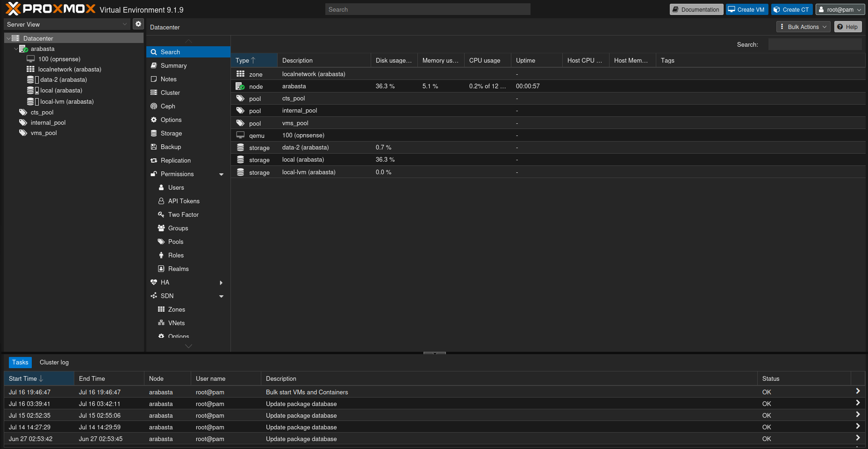Select the Tasks tab
The image size is (868, 449).
coord(20,362)
